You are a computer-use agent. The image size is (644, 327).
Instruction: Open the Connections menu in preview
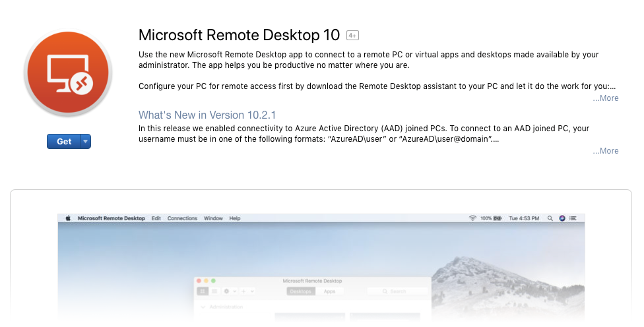(x=182, y=218)
